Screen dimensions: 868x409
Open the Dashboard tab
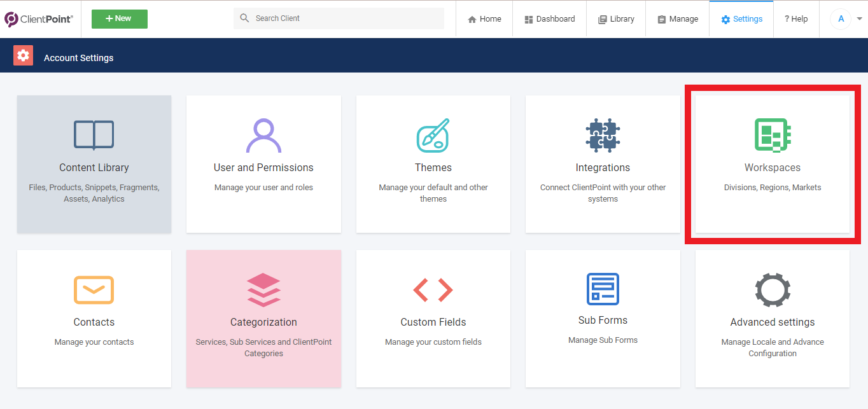pos(549,19)
